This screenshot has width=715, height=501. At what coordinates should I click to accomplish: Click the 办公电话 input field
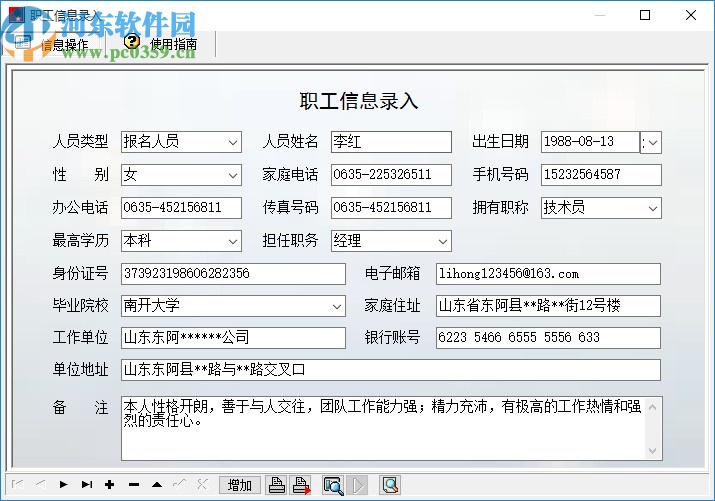[181, 208]
